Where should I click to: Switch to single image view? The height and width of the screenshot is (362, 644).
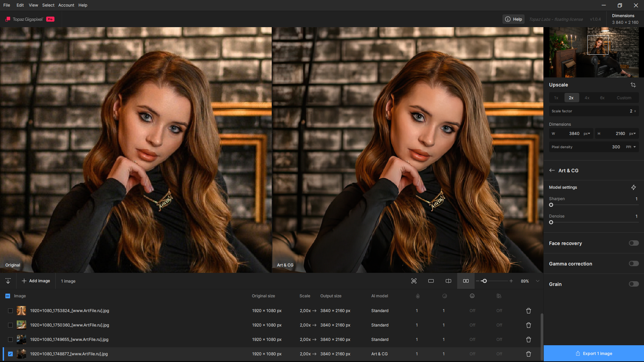click(x=431, y=281)
